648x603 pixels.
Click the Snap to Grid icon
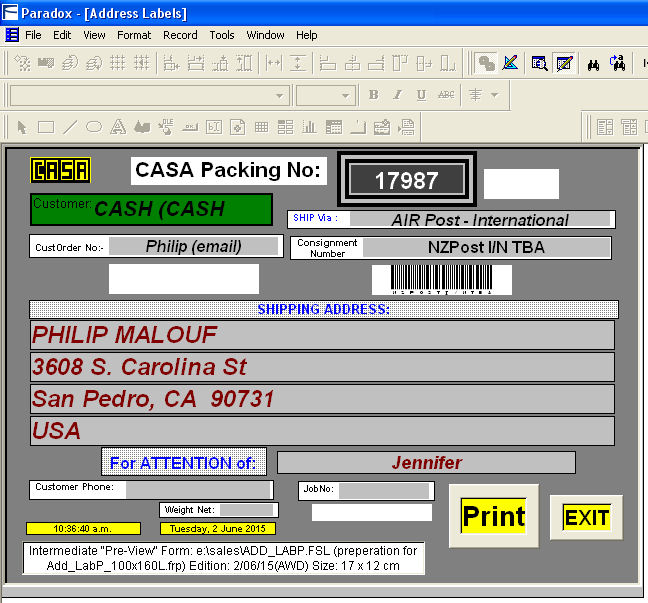coord(141,63)
